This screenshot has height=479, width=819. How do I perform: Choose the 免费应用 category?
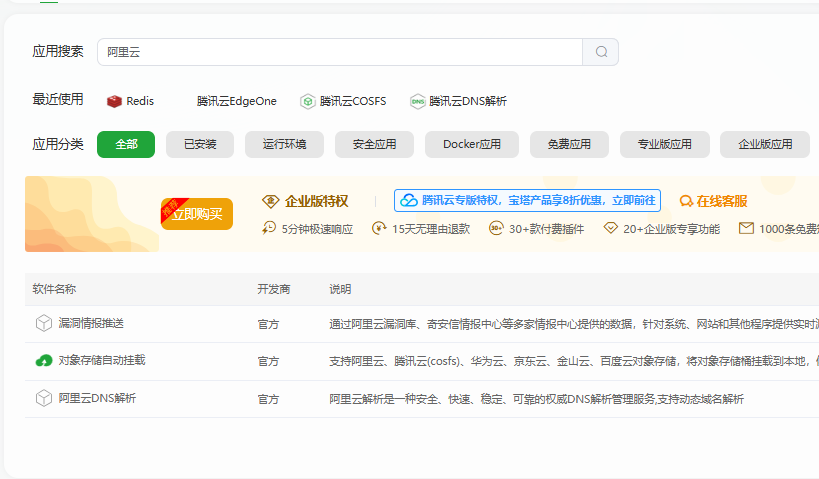(569, 144)
